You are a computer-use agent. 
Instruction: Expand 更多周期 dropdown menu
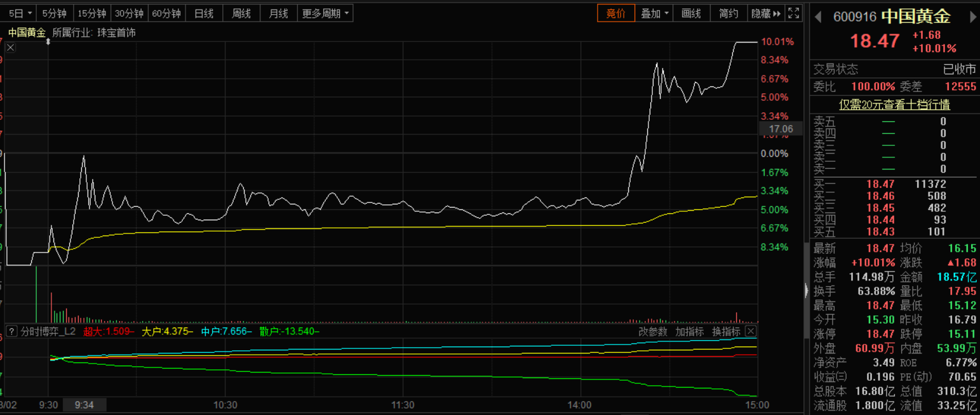tap(325, 13)
